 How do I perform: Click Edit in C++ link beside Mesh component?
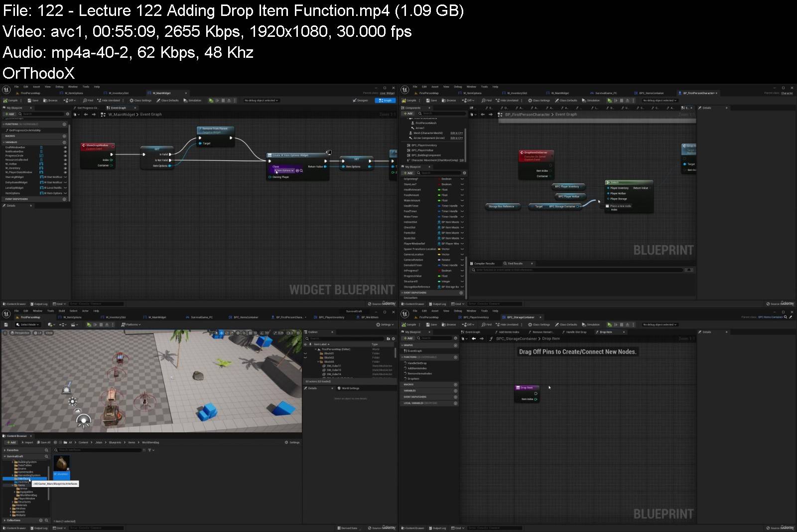(x=456, y=133)
